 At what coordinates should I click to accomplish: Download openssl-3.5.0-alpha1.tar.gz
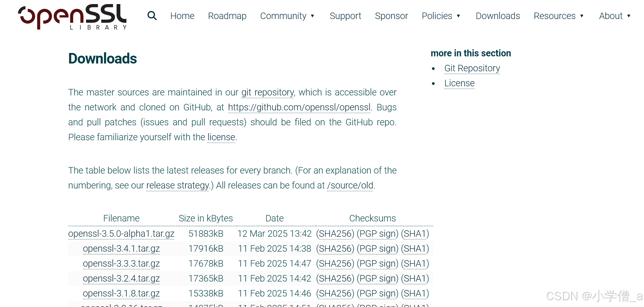coord(121,234)
